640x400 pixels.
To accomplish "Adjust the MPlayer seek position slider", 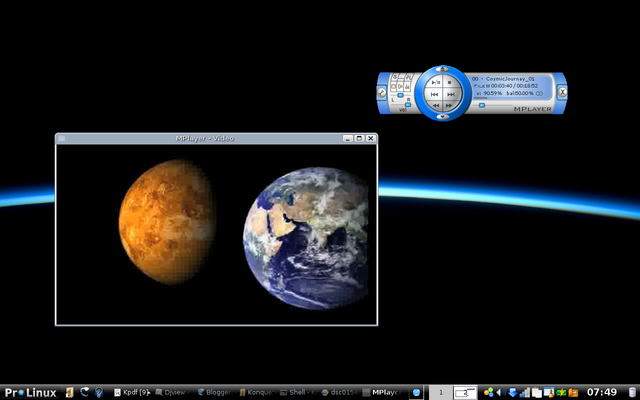I will (481, 104).
